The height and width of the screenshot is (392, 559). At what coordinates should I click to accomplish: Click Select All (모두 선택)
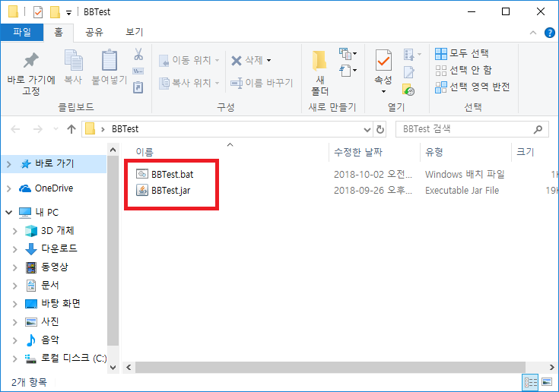462,53
